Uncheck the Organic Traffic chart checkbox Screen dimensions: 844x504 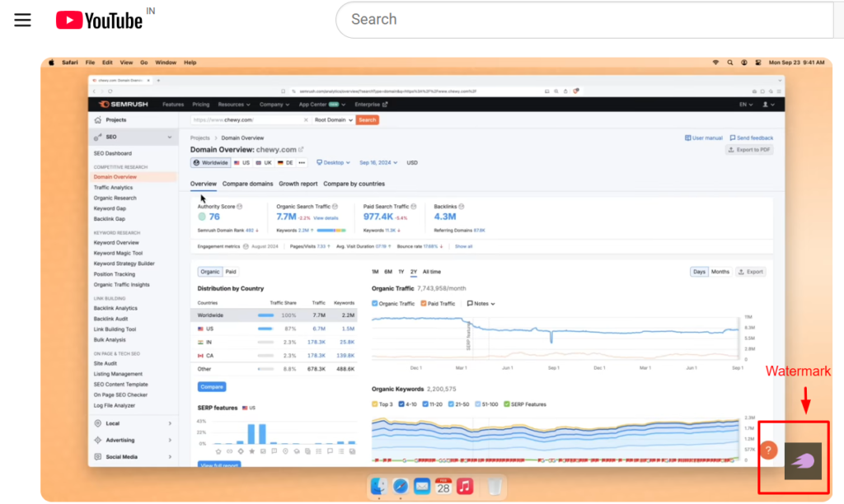click(375, 304)
